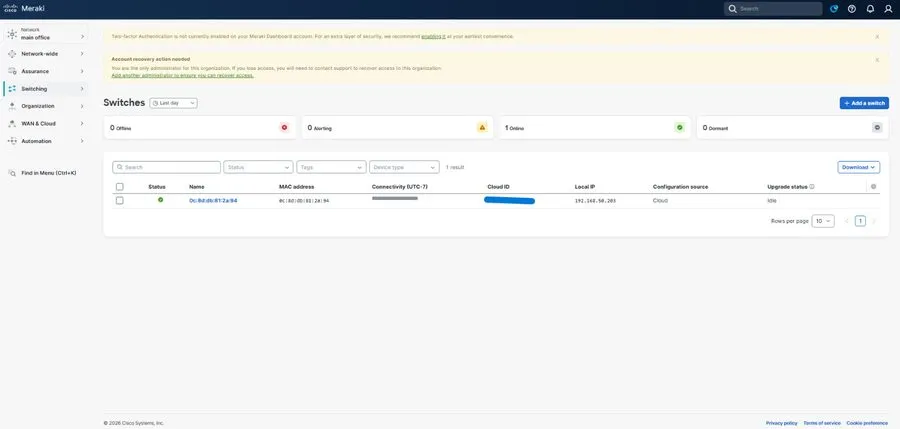Click the red Offline status icon
900x429 pixels.
pos(284,127)
